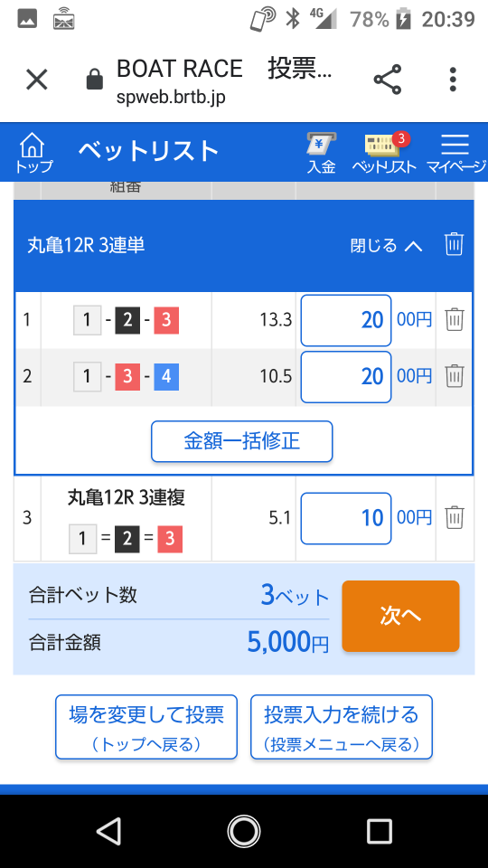Edit amount field for bet 1-3-4
The image size is (488, 868).
coord(346,376)
